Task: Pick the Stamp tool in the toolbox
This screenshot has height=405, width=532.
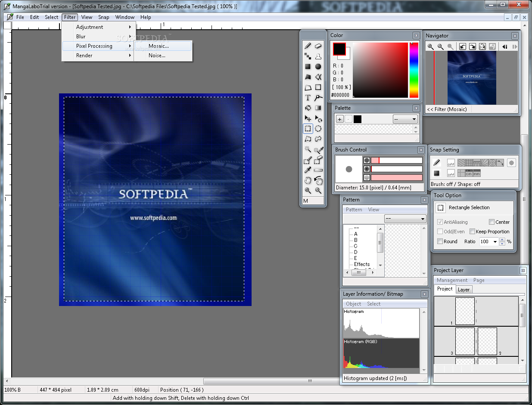Action: tap(318, 56)
